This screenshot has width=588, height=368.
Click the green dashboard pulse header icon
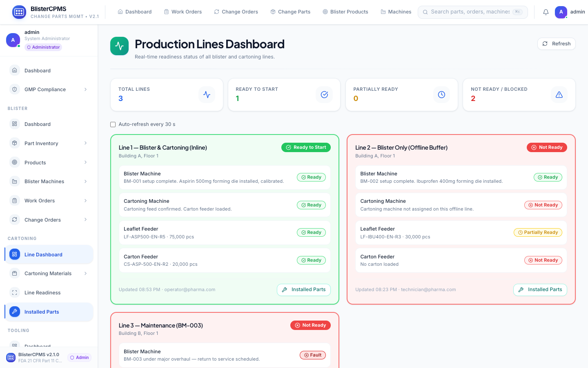pos(119,46)
